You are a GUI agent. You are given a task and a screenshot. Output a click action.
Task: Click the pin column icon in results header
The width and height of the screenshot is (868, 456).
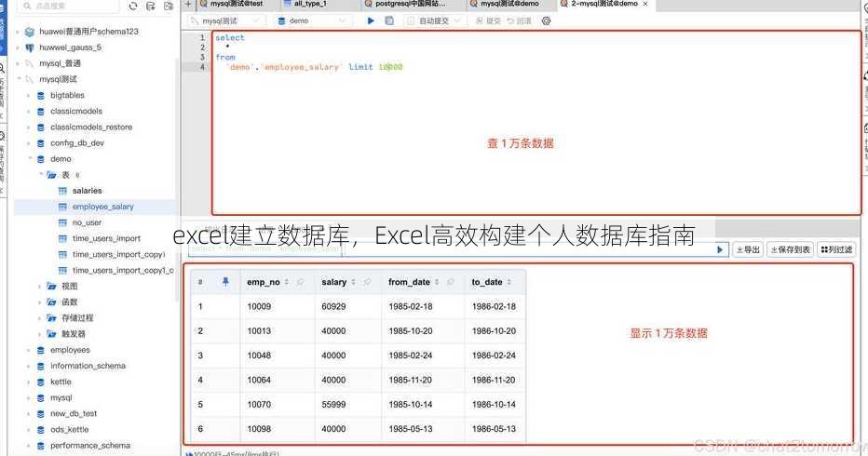tap(225, 282)
